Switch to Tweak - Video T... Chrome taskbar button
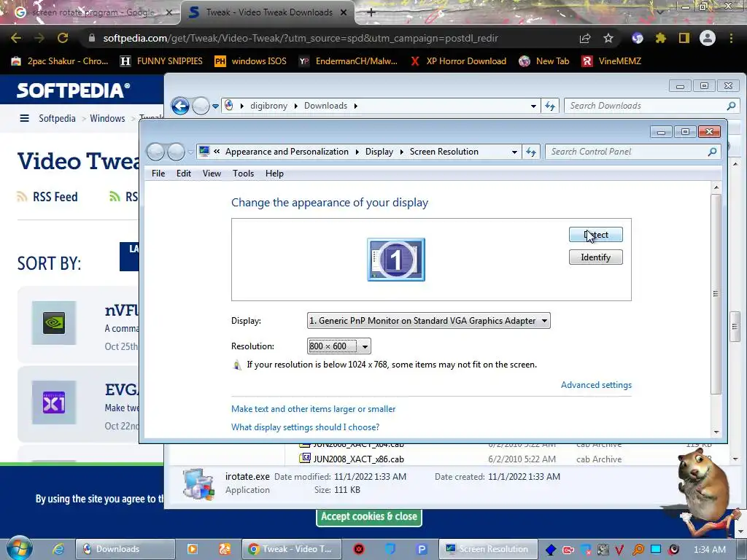This screenshot has height=560, width=747. (x=292, y=549)
